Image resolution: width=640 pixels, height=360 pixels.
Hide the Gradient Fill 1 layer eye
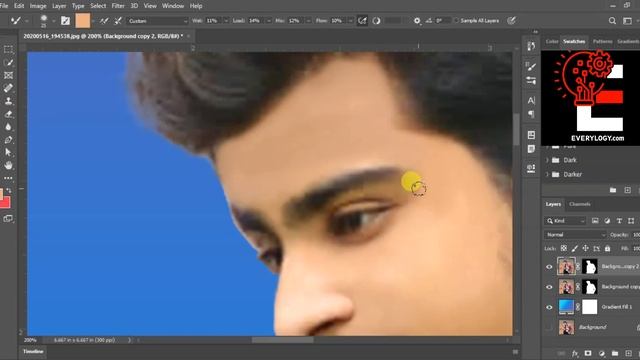point(549,307)
